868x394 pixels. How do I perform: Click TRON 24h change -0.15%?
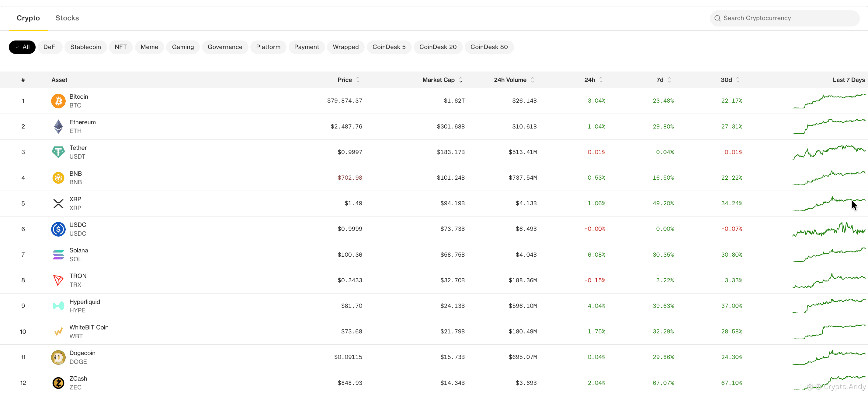click(x=595, y=280)
